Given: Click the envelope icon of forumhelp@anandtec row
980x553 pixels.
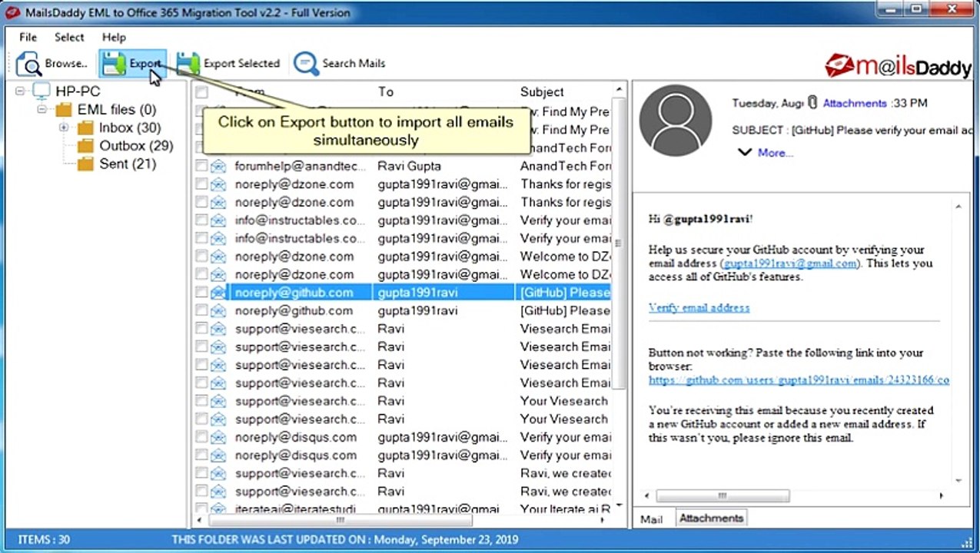Looking at the screenshot, I should [218, 166].
